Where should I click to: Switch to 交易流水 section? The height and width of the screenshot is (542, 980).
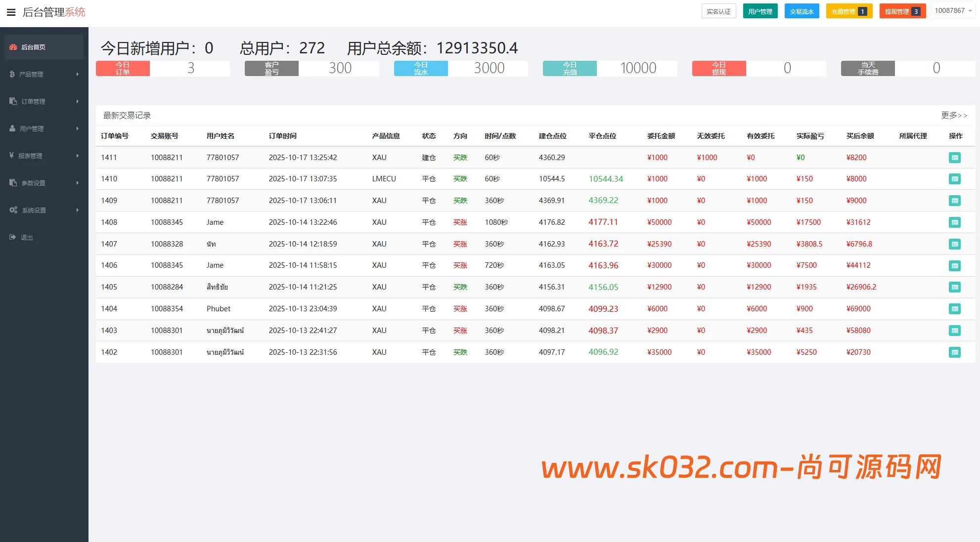point(802,11)
